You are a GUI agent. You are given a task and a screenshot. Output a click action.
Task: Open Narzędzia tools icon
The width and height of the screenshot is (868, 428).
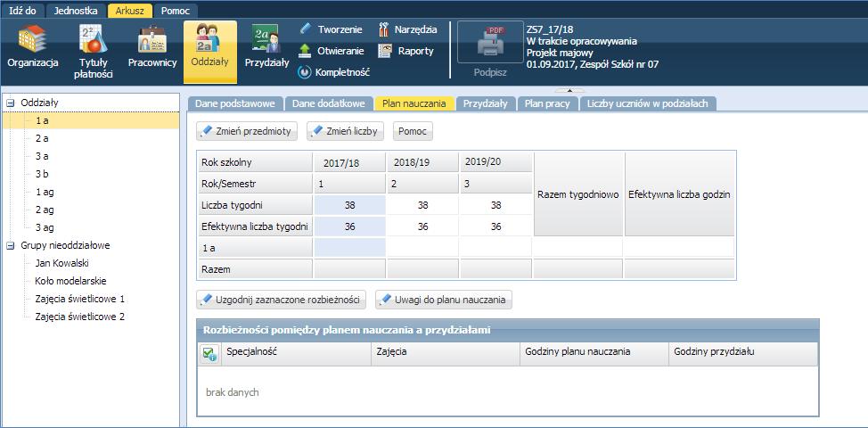(383, 29)
